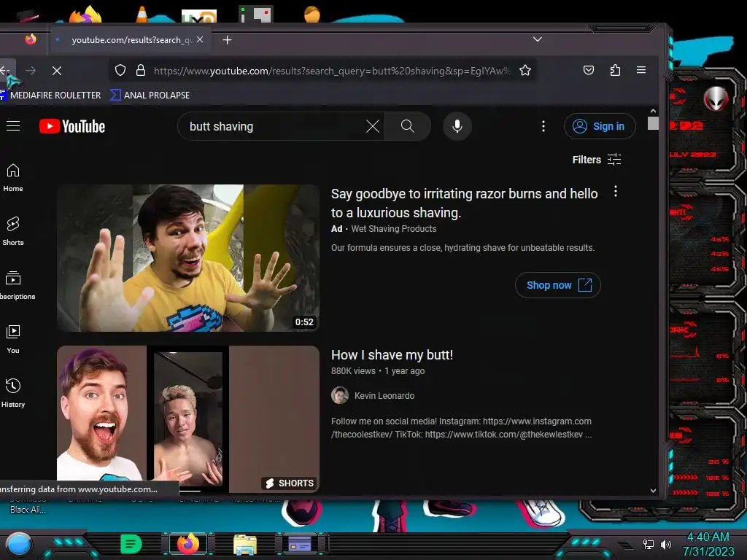Stop loading the page with the X button
The width and height of the screenshot is (747, 560).
[57, 71]
